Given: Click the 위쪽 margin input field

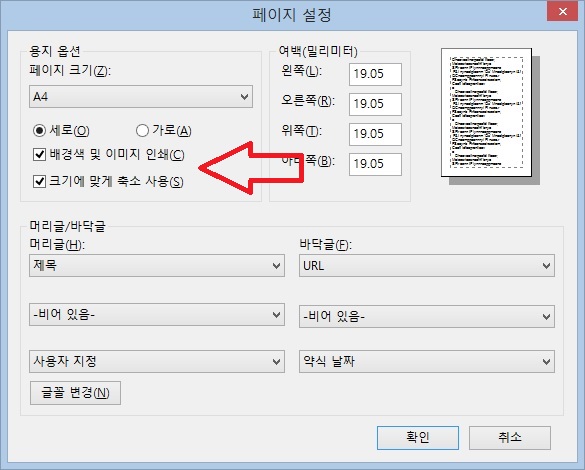Looking at the screenshot, I should pos(375,134).
